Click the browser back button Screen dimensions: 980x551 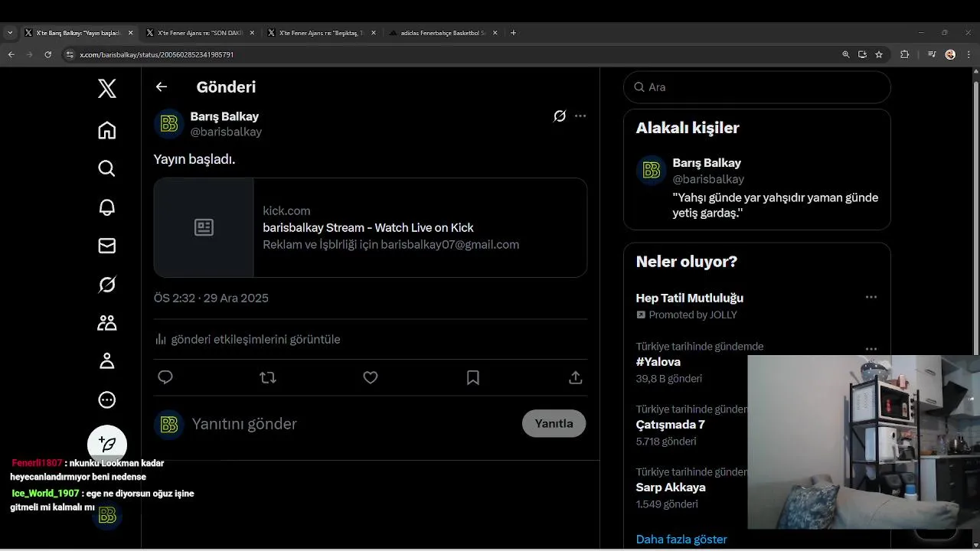11,54
